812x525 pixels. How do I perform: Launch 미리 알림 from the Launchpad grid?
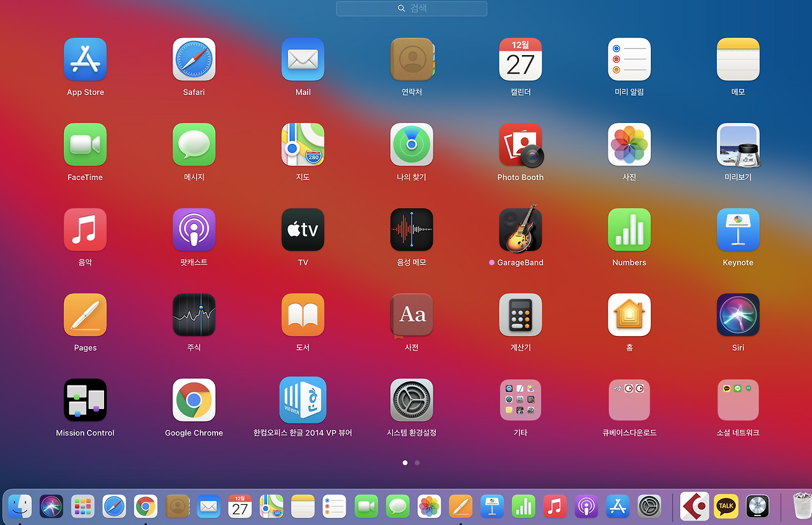[629, 60]
